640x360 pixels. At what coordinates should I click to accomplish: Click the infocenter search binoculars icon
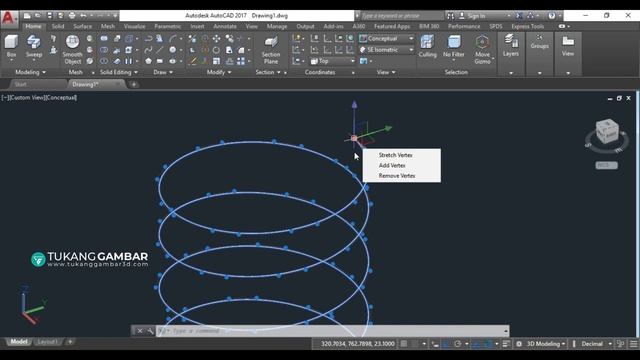451,16
